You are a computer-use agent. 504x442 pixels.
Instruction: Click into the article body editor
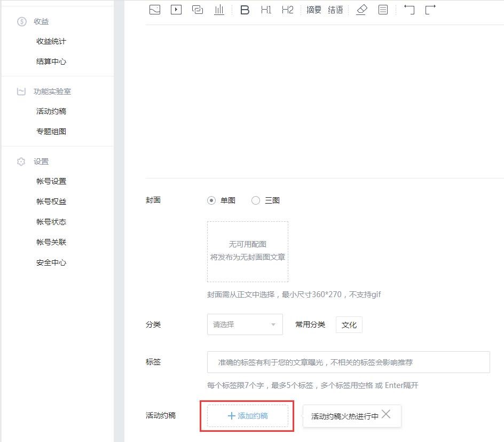point(325,102)
